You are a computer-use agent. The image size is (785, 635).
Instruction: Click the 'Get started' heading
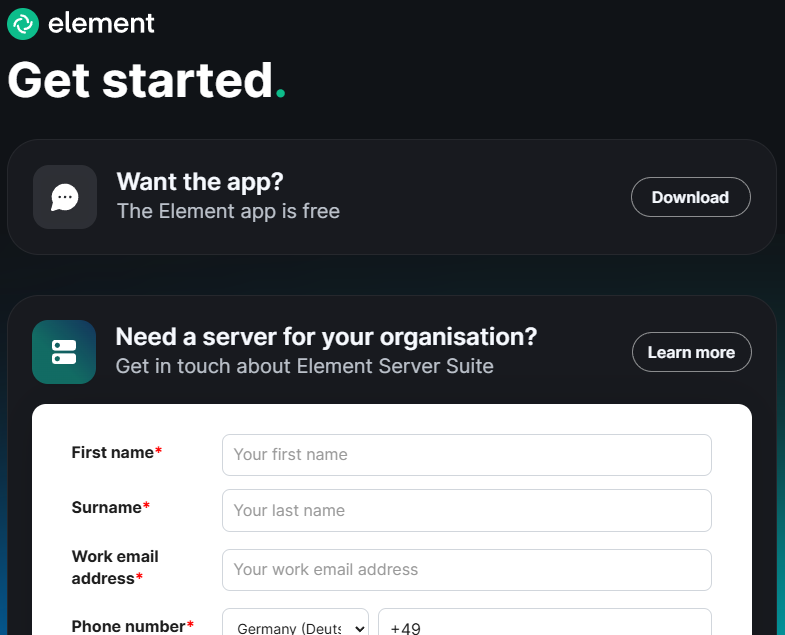click(x=146, y=80)
